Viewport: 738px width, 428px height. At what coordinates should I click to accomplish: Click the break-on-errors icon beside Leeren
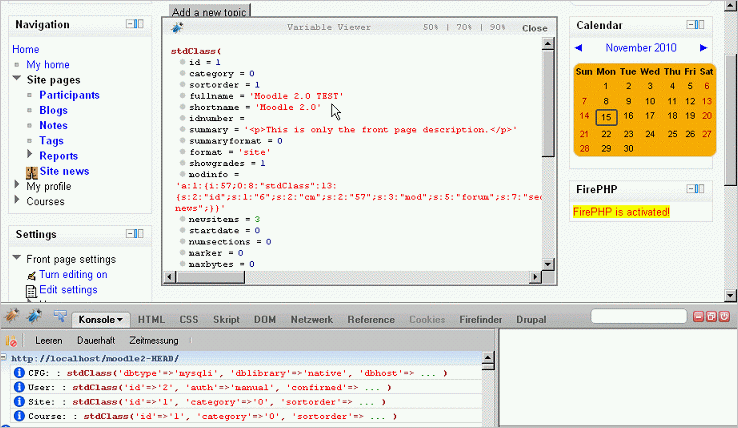point(12,341)
